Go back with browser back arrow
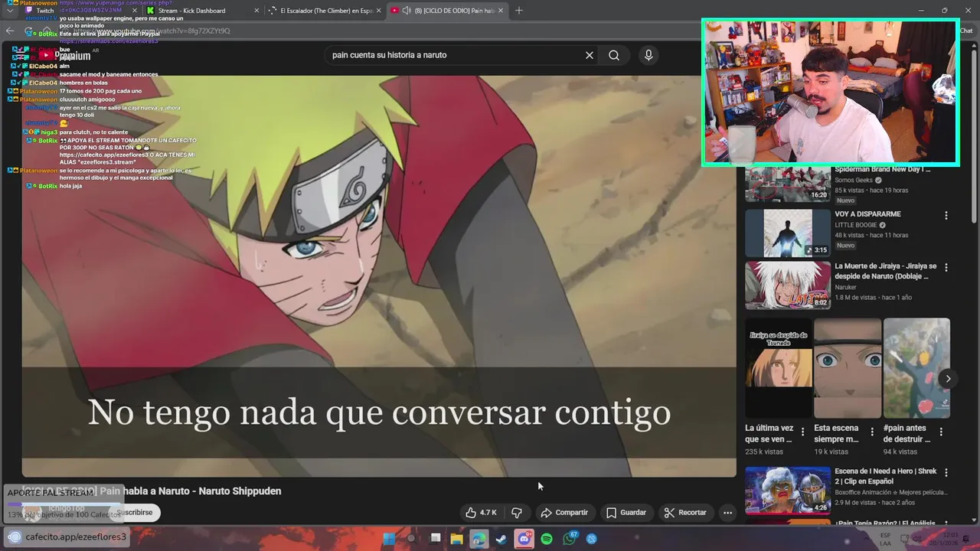The image size is (980, 551). [x=9, y=31]
